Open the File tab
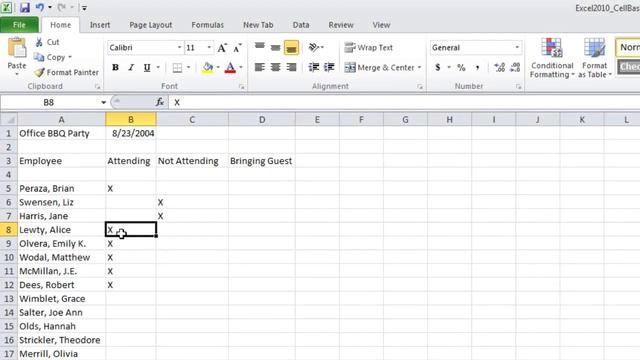This screenshot has height=360, width=640. point(19,25)
